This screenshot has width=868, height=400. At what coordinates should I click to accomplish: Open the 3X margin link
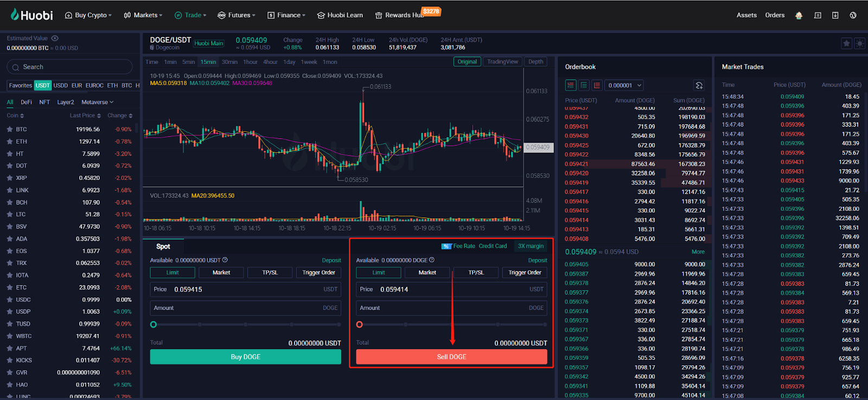point(531,246)
